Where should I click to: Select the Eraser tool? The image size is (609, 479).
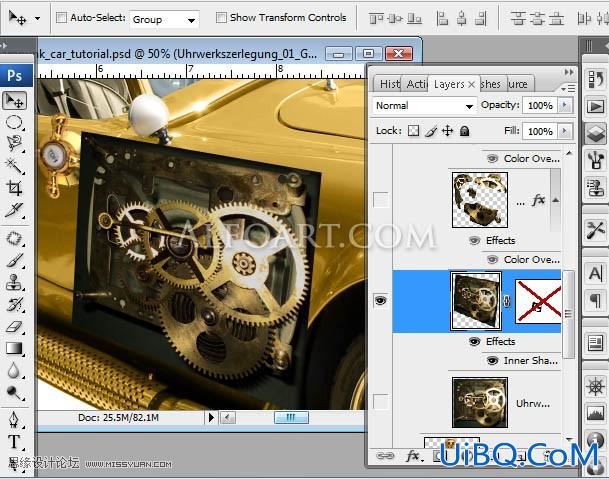pos(14,327)
